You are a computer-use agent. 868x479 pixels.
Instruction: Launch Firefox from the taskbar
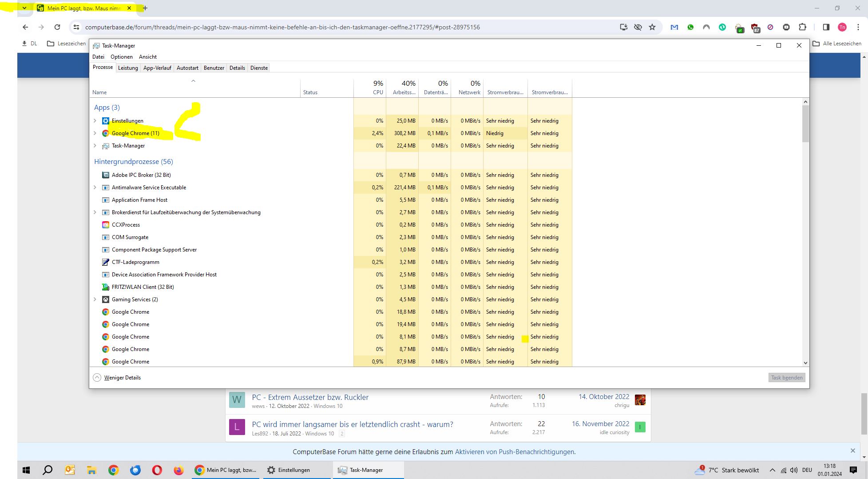pos(178,470)
